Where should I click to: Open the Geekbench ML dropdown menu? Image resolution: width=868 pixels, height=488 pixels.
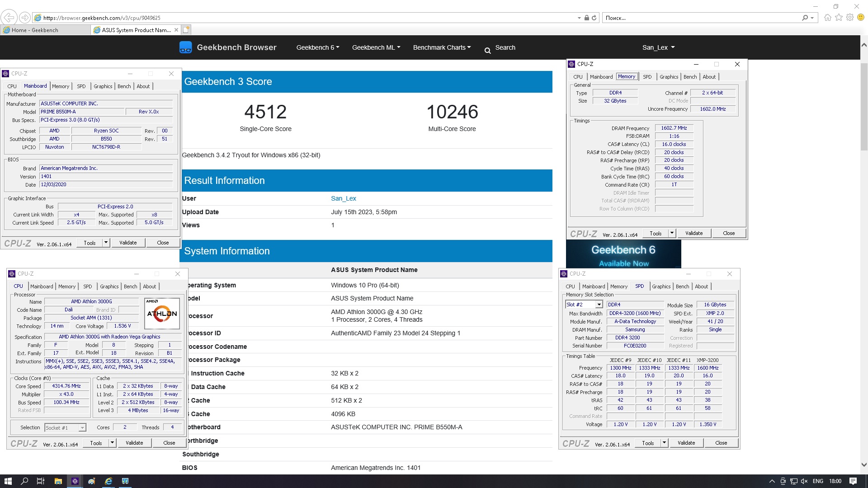coord(376,47)
